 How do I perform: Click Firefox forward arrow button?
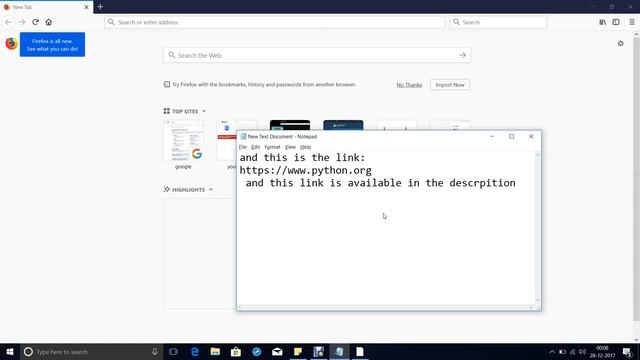[x=22, y=22]
